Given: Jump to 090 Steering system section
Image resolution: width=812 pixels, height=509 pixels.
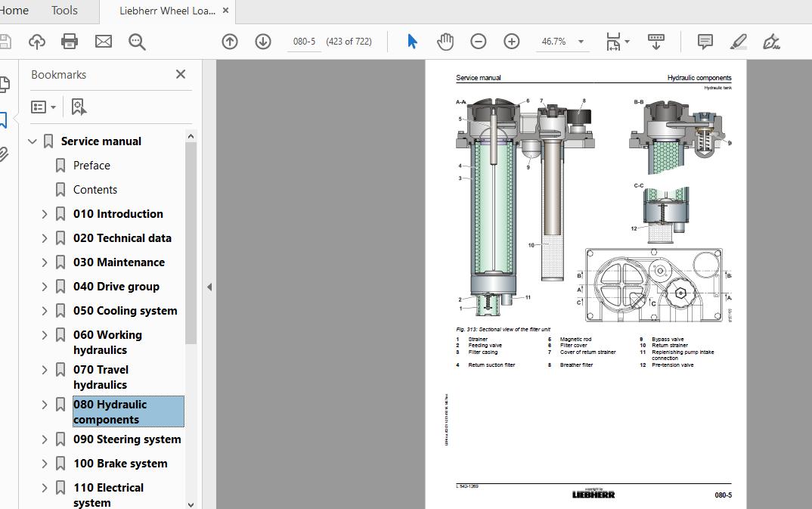Looking at the screenshot, I should tap(127, 439).
